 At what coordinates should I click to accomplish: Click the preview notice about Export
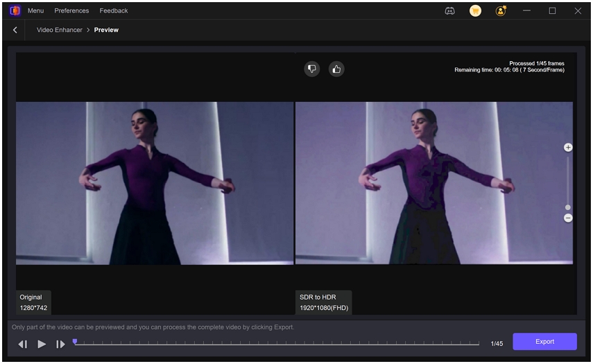tap(153, 327)
